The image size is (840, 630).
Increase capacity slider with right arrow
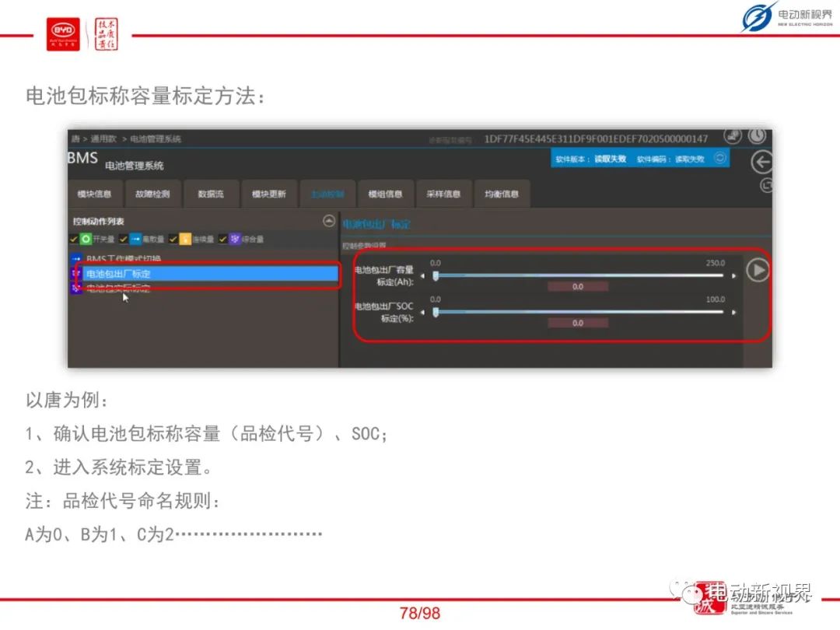point(733,276)
